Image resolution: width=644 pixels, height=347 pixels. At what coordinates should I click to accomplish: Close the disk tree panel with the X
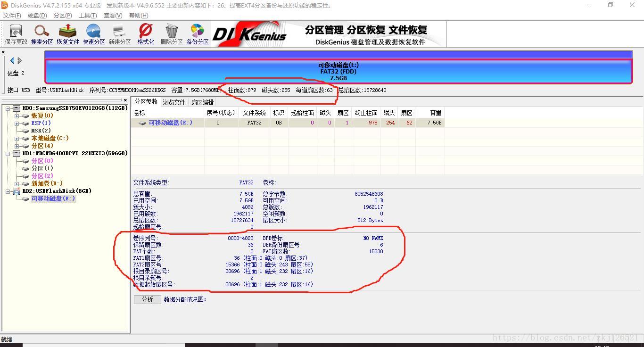[125, 100]
